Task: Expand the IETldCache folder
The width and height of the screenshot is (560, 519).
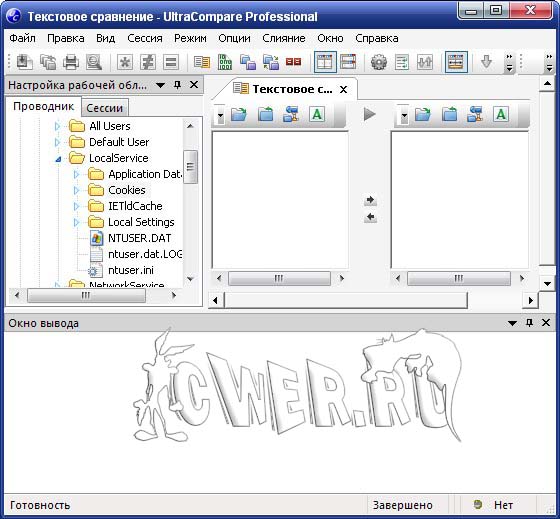Action: coord(76,206)
